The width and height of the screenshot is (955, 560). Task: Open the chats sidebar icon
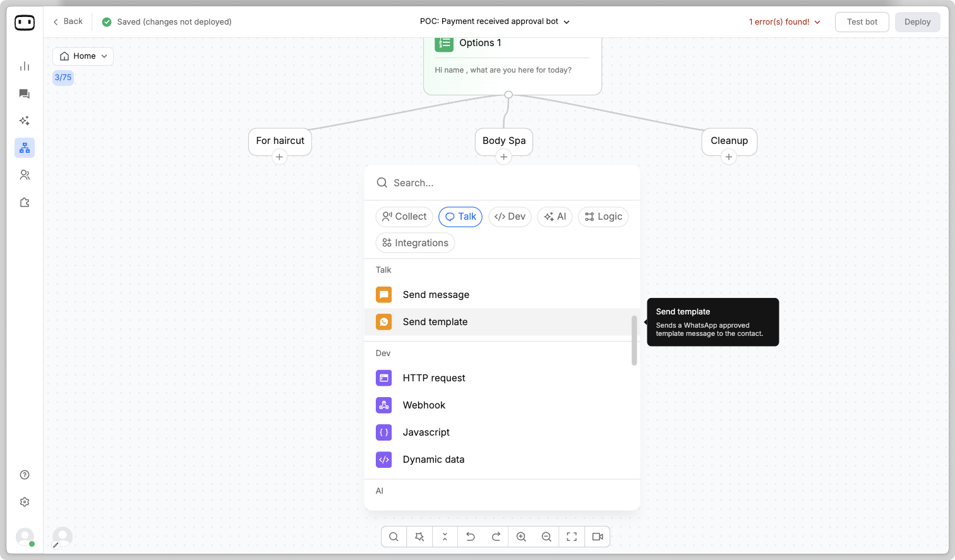click(25, 94)
